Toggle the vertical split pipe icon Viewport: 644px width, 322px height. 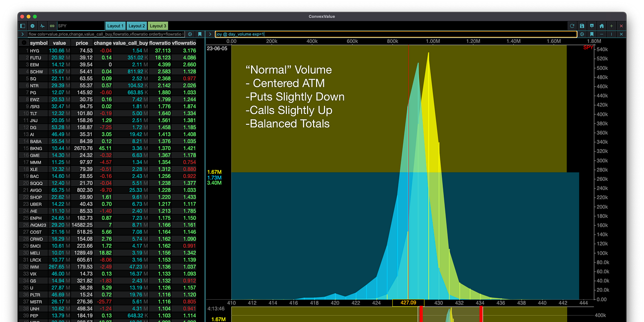click(611, 34)
